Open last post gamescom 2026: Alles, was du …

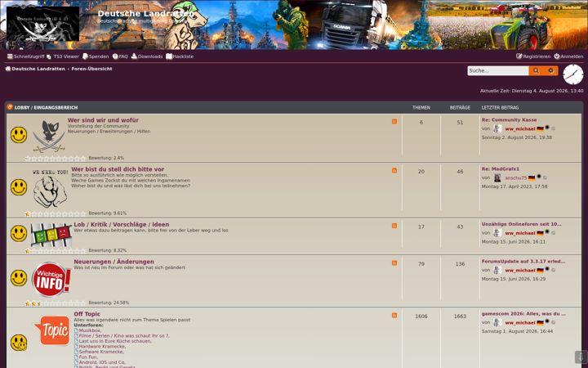coord(523,313)
